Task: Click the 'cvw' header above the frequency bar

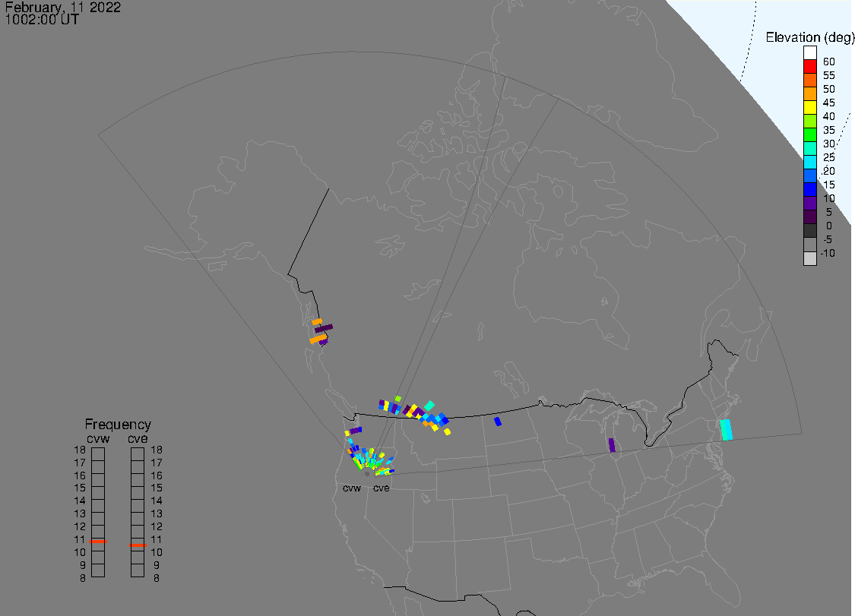Action: pos(98,439)
